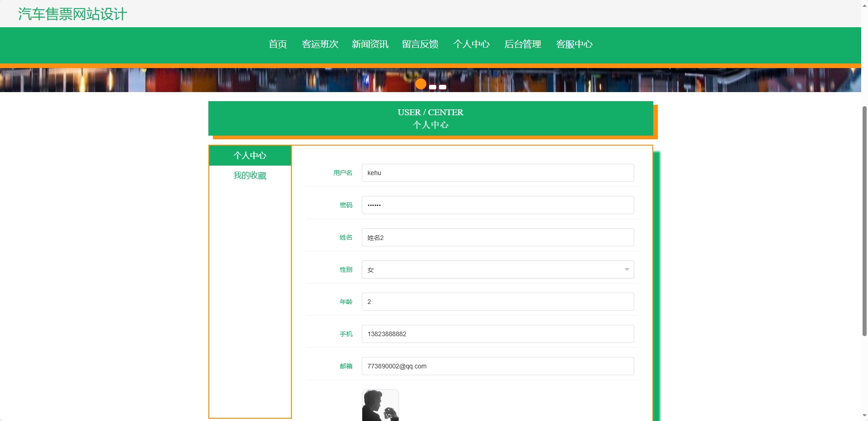Select the second carousel indicator dot
This screenshot has height=421, width=868.
(433, 87)
